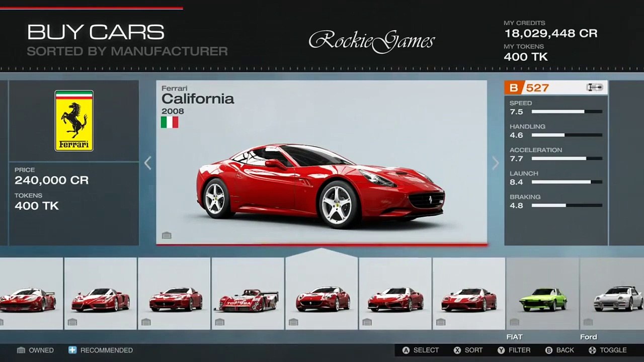This screenshot has height=362, width=644.
Task: Choose the SELECT prompt label
Action: (426, 350)
